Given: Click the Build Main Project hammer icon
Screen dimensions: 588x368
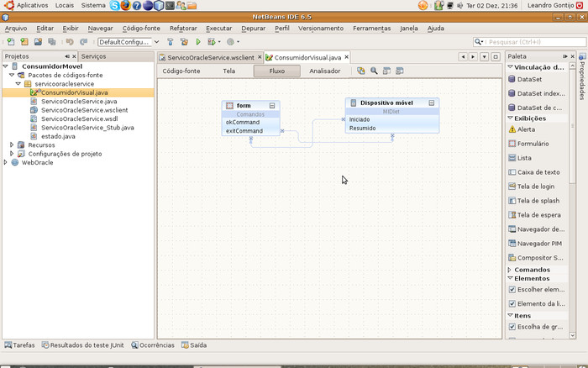Looking at the screenshot, I should [171, 42].
